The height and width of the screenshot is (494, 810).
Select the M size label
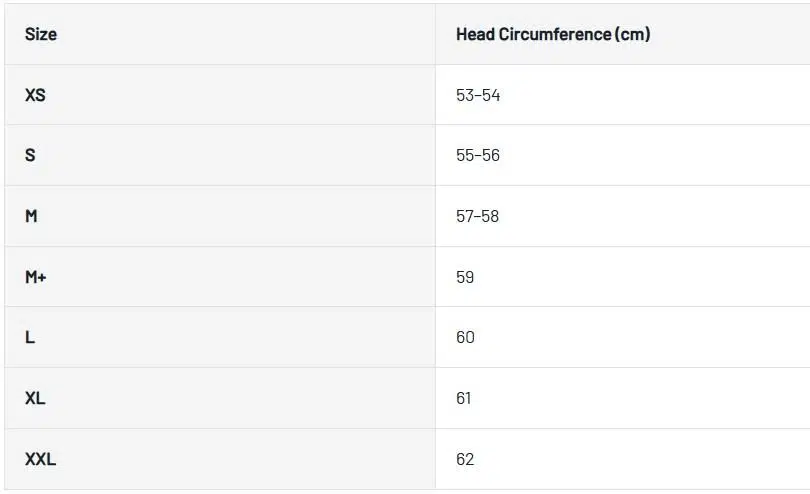click(31, 216)
